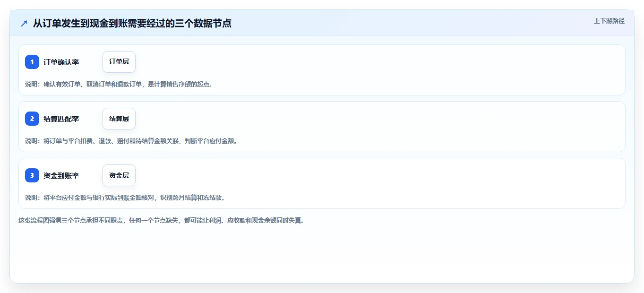The image size is (644, 293).
Task: Click the 资金到账率 node title
Action: click(x=61, y=175)
